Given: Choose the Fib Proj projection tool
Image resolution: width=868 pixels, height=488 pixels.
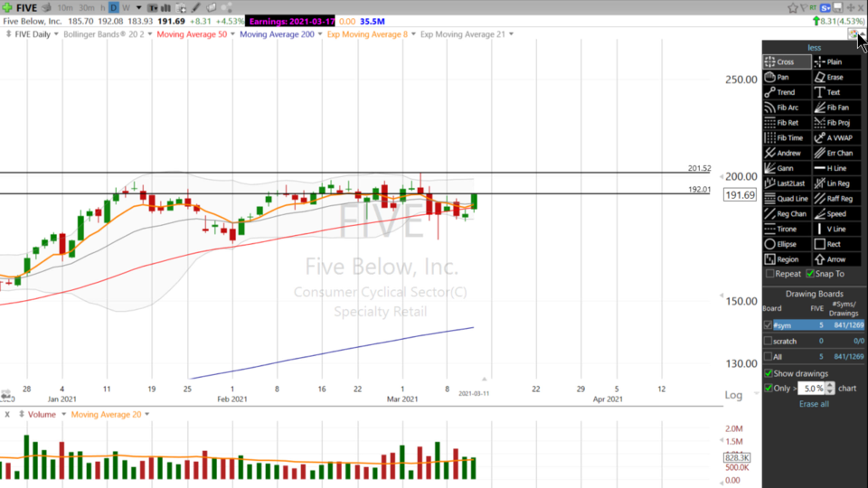Looking at the screenshot, I should point(836,123).
